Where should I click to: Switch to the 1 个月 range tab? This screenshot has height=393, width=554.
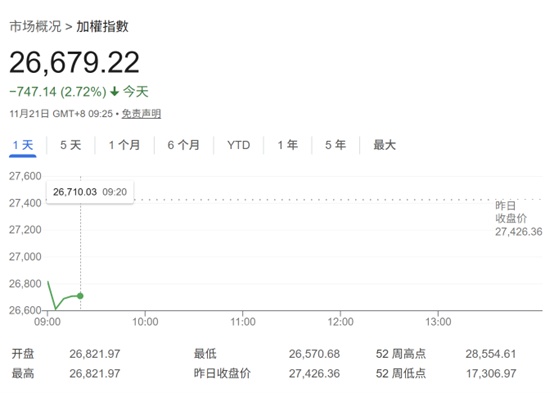coord(124,145)
